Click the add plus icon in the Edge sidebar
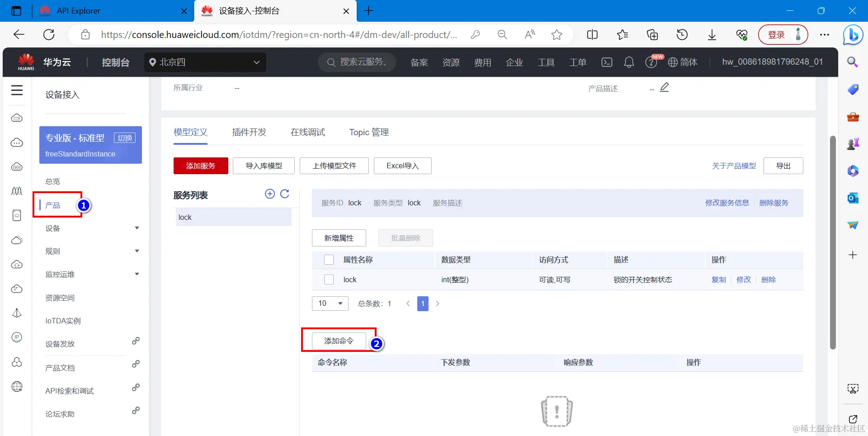The height and width of the screenshot is (436, 868). pos(853,255)
